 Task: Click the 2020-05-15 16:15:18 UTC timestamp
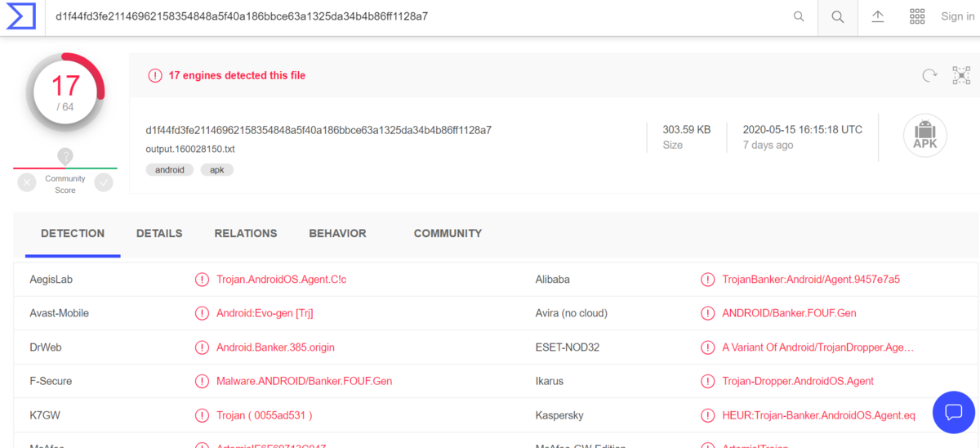[803, 130]
